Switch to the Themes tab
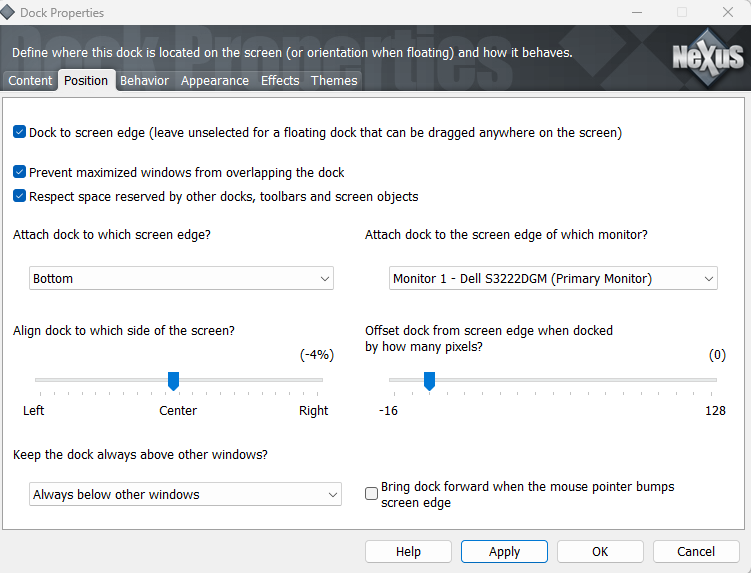 [334, 80]
